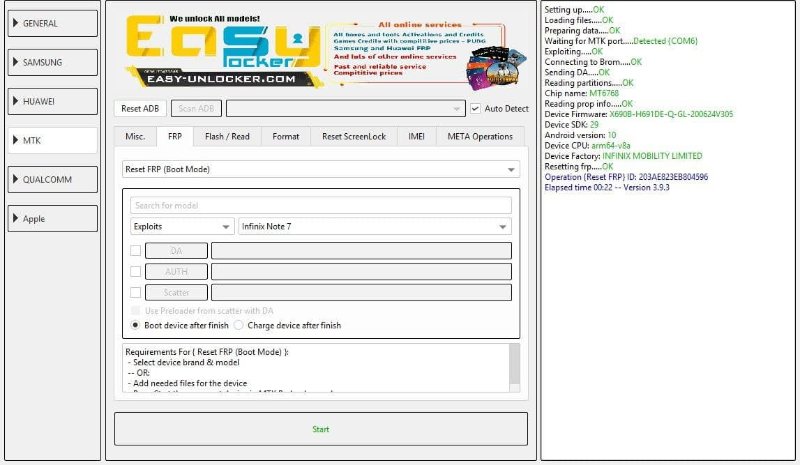Click the Android version 10 log line
The width and height of the screenshot is (800, 465).
[x=580, y=135]
